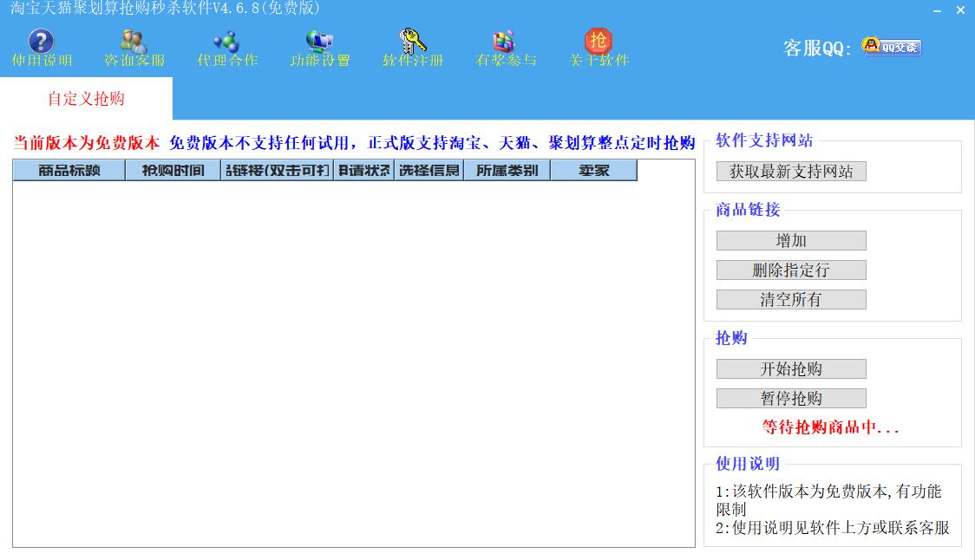This screenshot has width=975, height=560.
Task: Open 功能设置 settings icon
Action: click(x=319, y=42)
